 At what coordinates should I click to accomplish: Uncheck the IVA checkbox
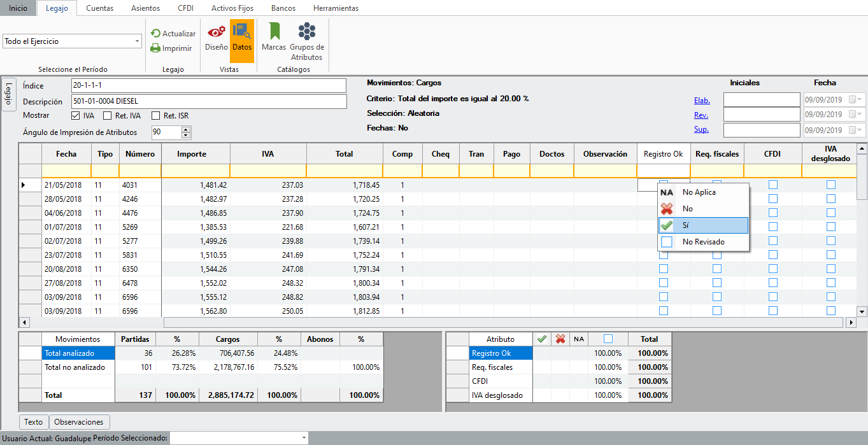(x=76, y=116)
